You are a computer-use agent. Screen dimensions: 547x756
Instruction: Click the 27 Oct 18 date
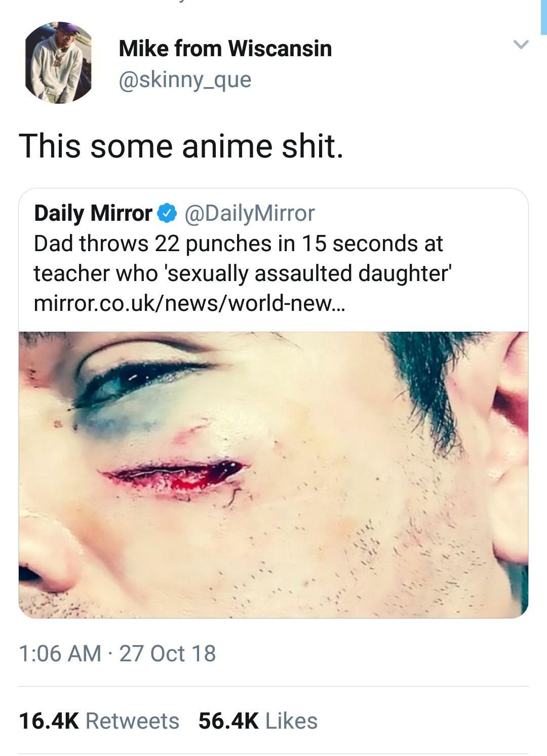point(168,653)
